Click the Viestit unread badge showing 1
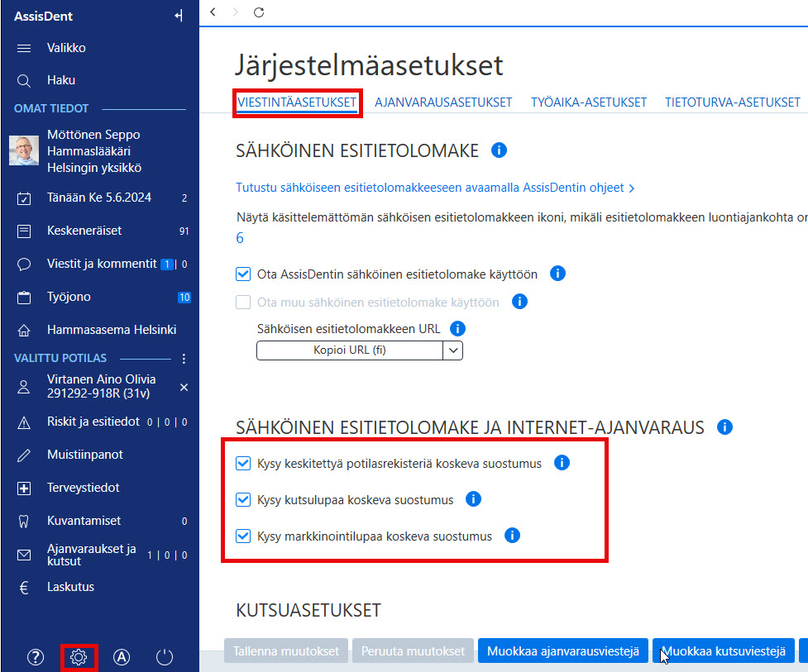This screenshot has width=808, height=672. [x=166, y=265]
